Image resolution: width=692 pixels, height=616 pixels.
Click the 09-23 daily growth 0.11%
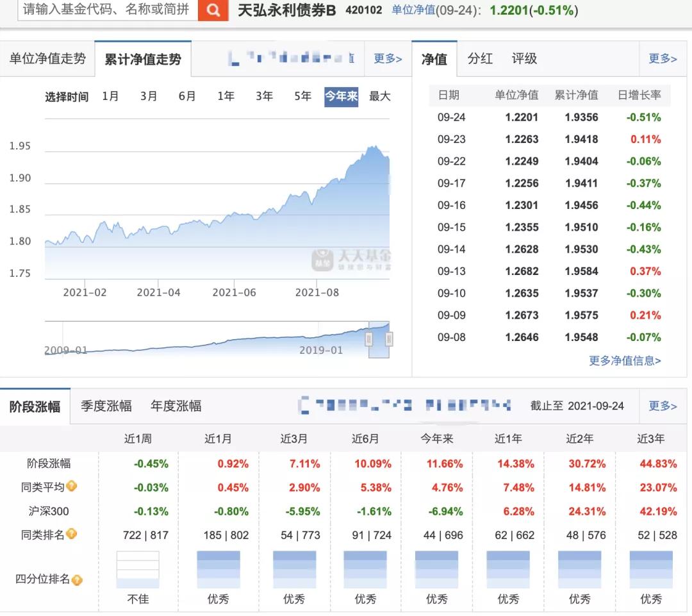(x=645, y=140)
